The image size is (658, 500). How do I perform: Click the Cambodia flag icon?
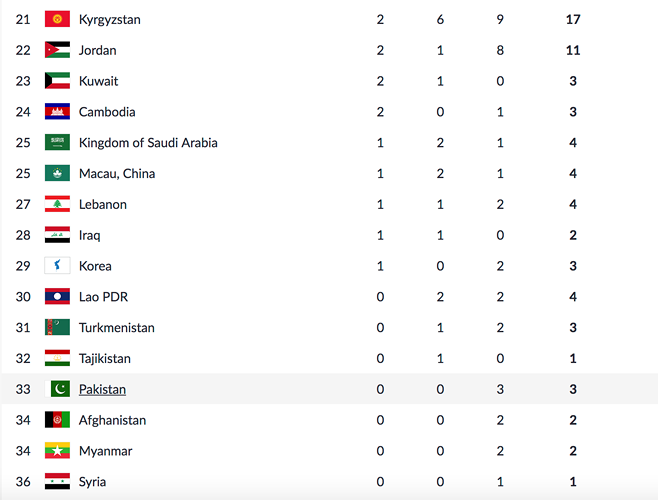point(57,112)
